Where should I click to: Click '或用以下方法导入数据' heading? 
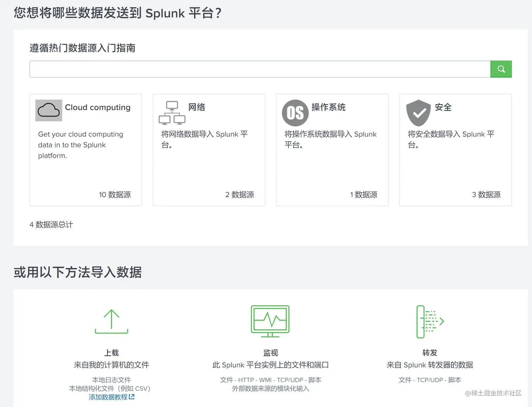pos(78,272)
